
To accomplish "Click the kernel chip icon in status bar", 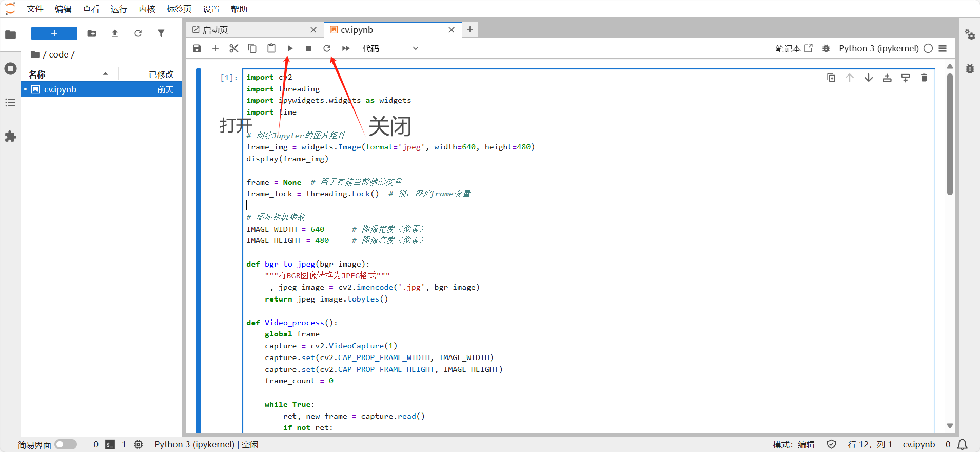I will coord(138,444).
